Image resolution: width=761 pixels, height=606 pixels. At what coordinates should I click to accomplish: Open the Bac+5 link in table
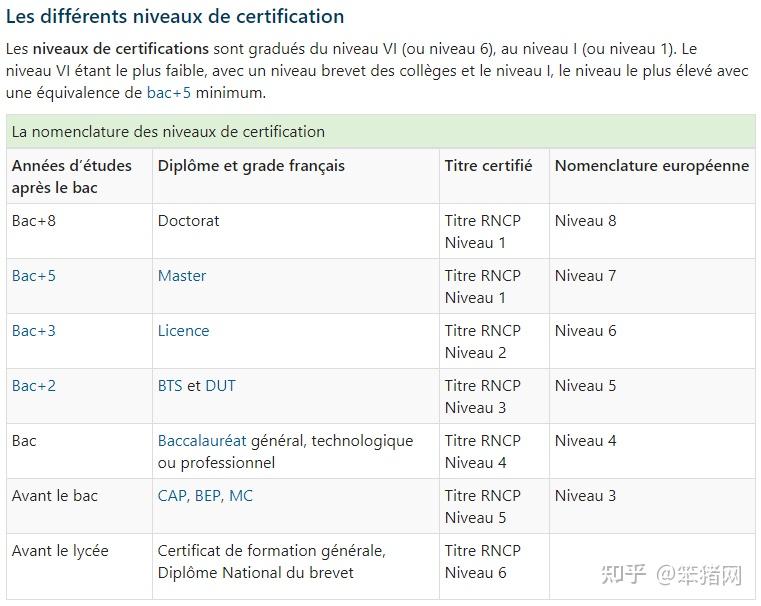(x=34, y=276)
